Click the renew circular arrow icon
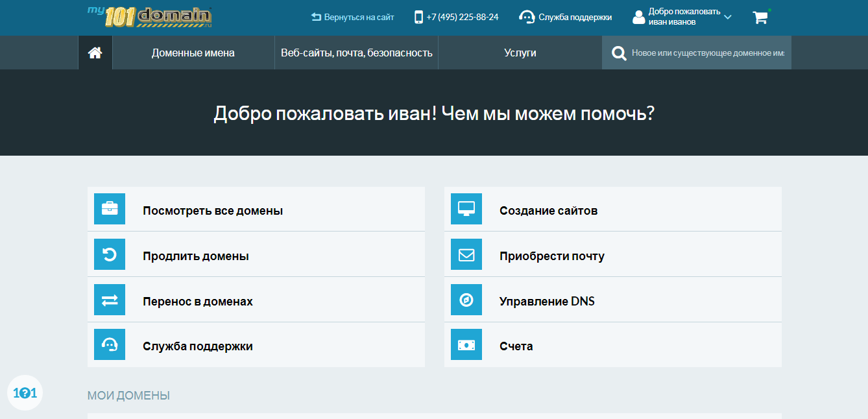Viewport: 868px width, 419px height. (110, 254)
